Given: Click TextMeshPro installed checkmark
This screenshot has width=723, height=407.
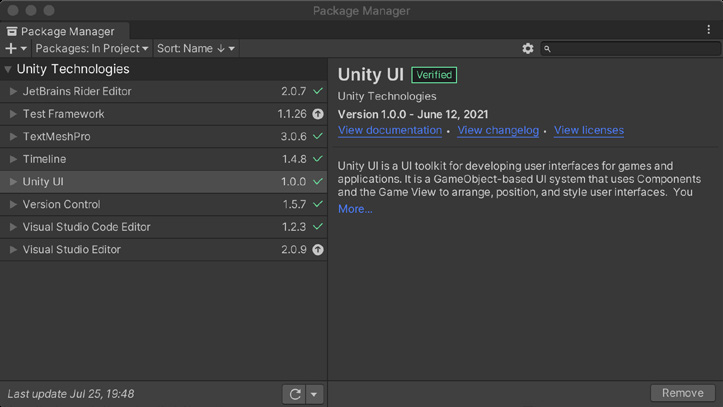Looking at the screenshot, I should [x=318, y=136].
